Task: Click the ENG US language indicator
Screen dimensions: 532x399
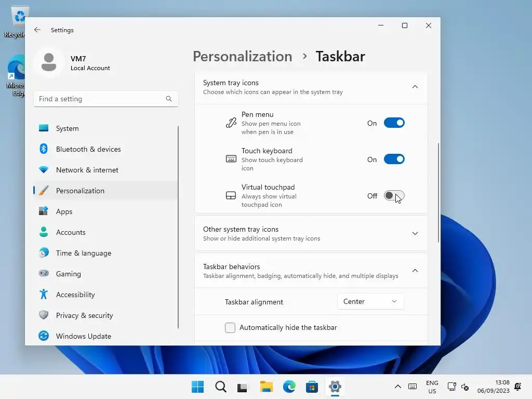Action: point(432,387)
